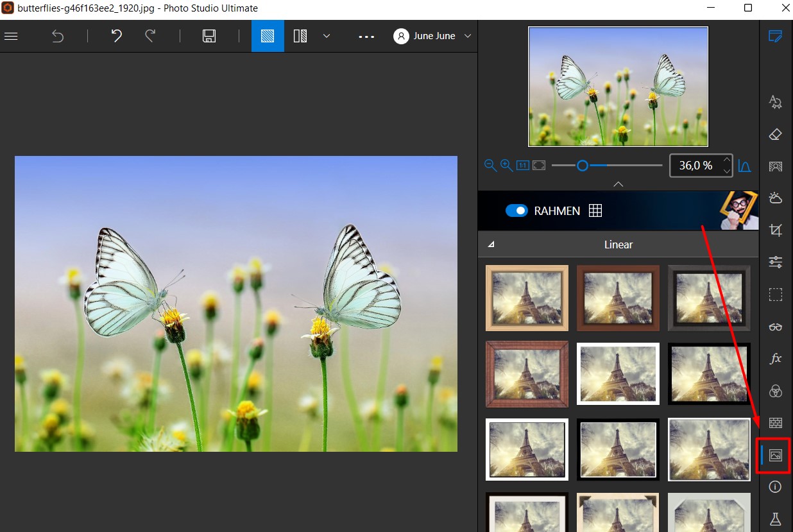The width and height of the screenshot is (793, 532).
Task: Open the brick wall textures panel
Action: [776, 423]
